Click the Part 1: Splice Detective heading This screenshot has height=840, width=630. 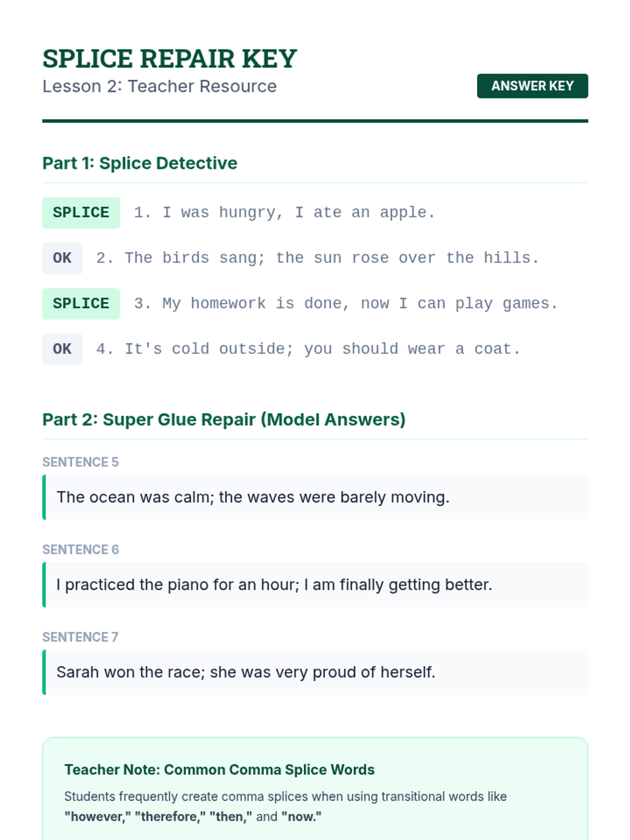(x=140, y=163)
